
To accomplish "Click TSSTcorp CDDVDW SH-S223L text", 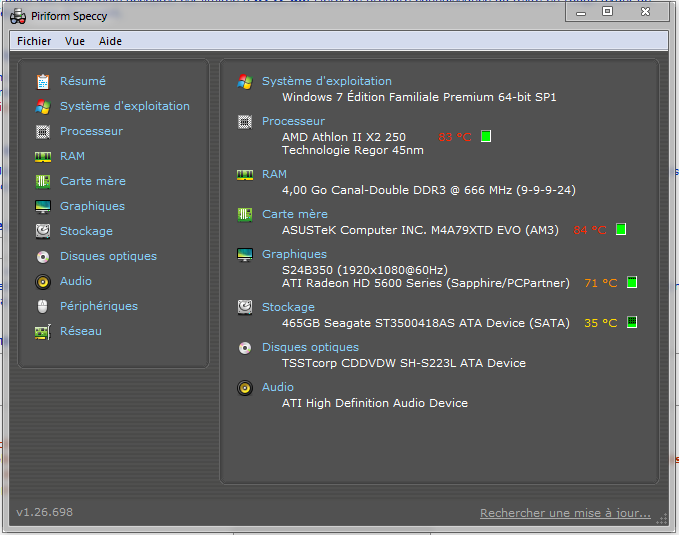I will pyautogui.click(x=369, y=364).
